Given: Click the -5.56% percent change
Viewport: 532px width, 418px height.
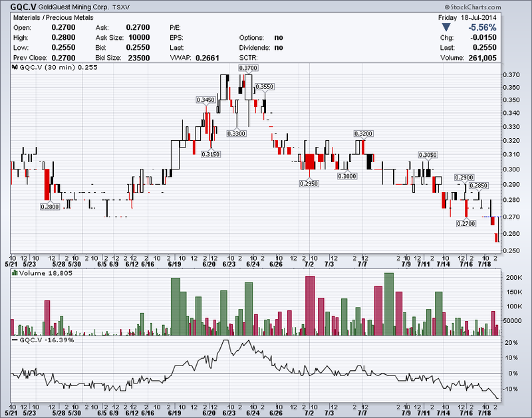Looking at the screenshot, I should [483, 27].
